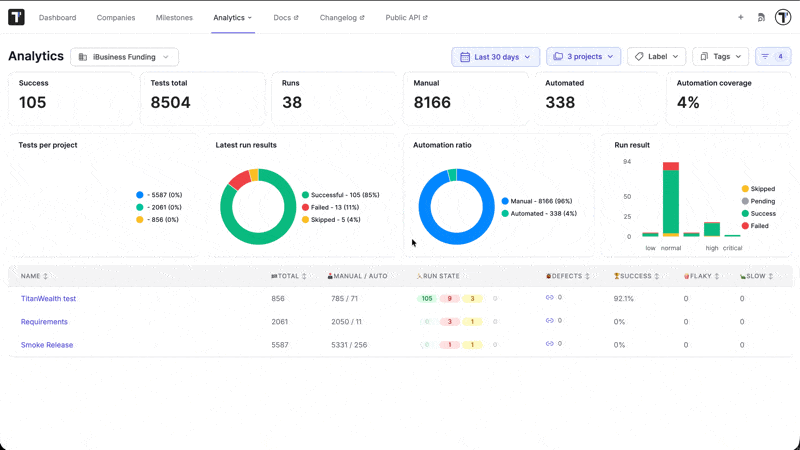Image resolution: width=800 pixels, height=450 pixels.
Task: Open the Requirements project link
Action: (44, 321)
